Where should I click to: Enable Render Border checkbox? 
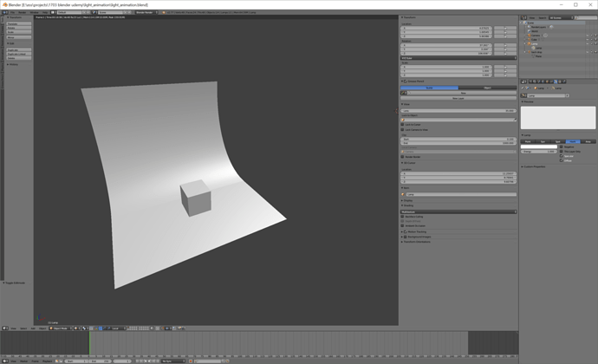[402, 157]
